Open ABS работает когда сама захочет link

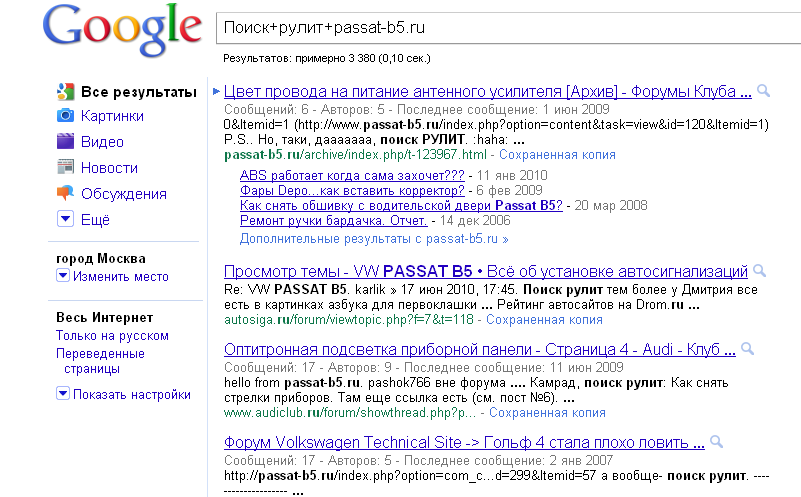pyautogui.click(x=352, y=175)
